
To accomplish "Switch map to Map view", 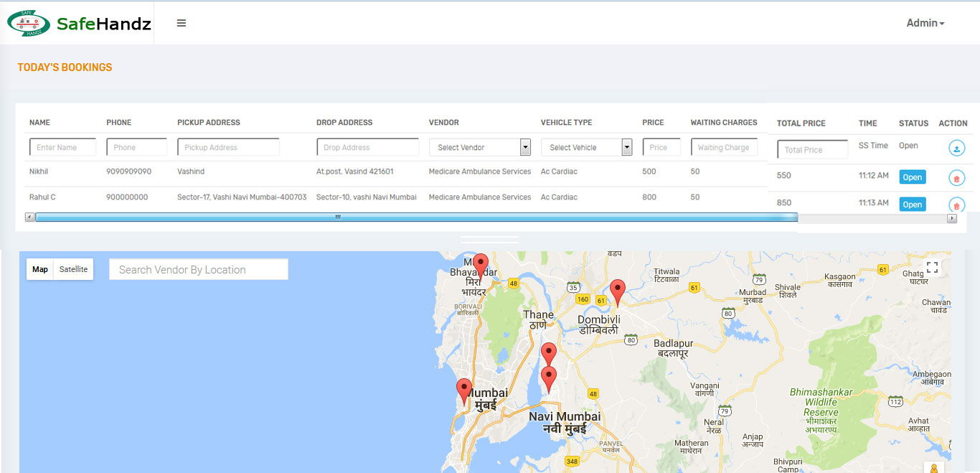I will click(x=40, y=269).
